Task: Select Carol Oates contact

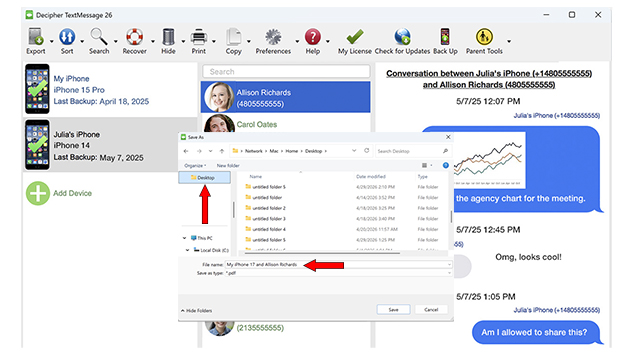Action: tap(286, 123)
